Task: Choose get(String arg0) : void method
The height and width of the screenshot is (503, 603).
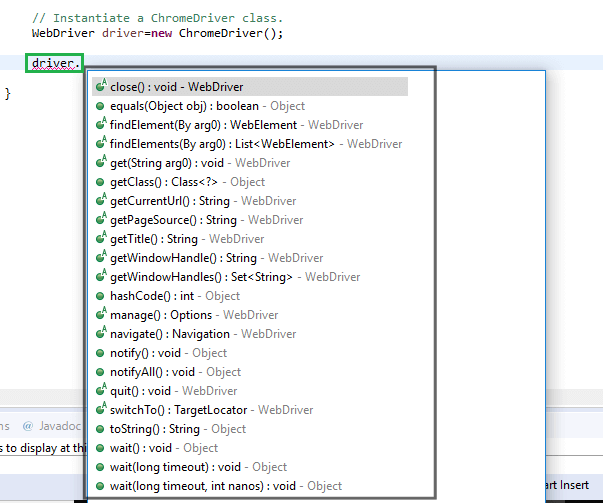Action: tap(250, 163)
